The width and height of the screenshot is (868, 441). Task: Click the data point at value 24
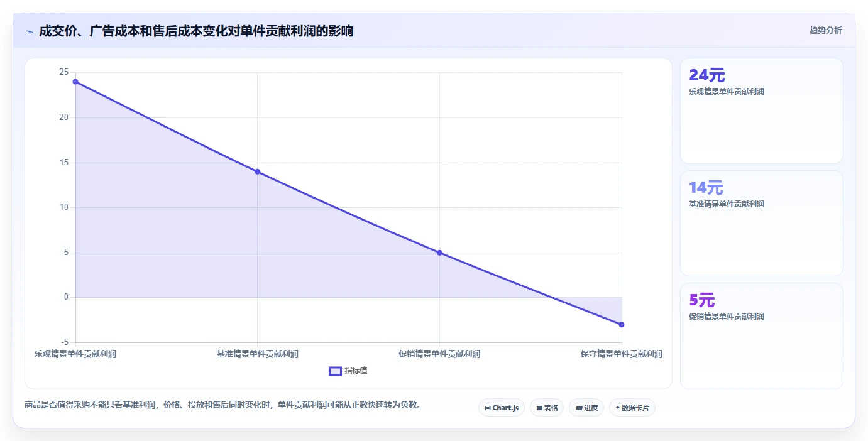point(75,82)
